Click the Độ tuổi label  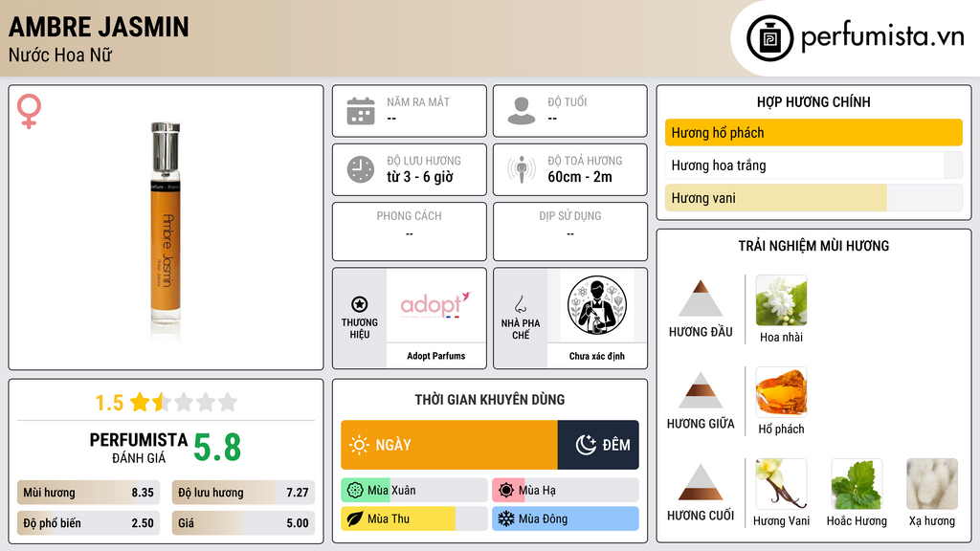tap(568, 101)
